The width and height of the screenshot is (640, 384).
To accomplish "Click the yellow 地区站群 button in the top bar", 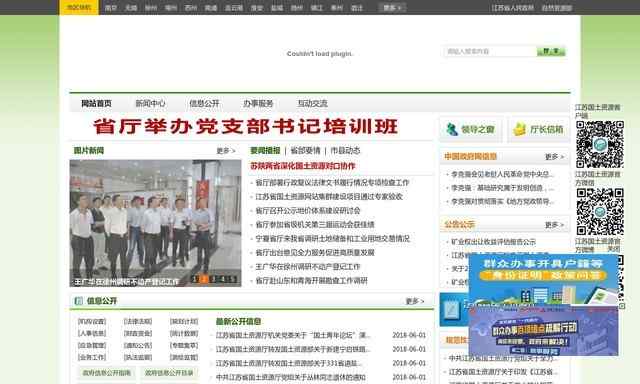I will click(79, 7).
